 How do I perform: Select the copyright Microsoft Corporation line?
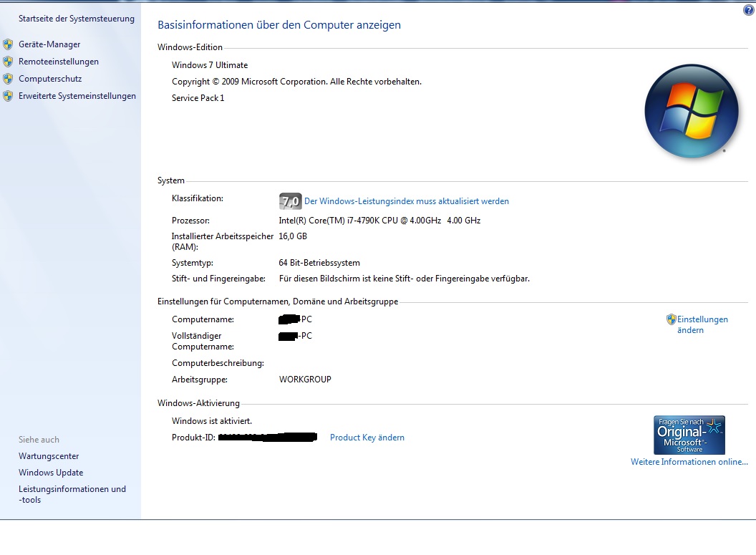[x=296, y=82]
